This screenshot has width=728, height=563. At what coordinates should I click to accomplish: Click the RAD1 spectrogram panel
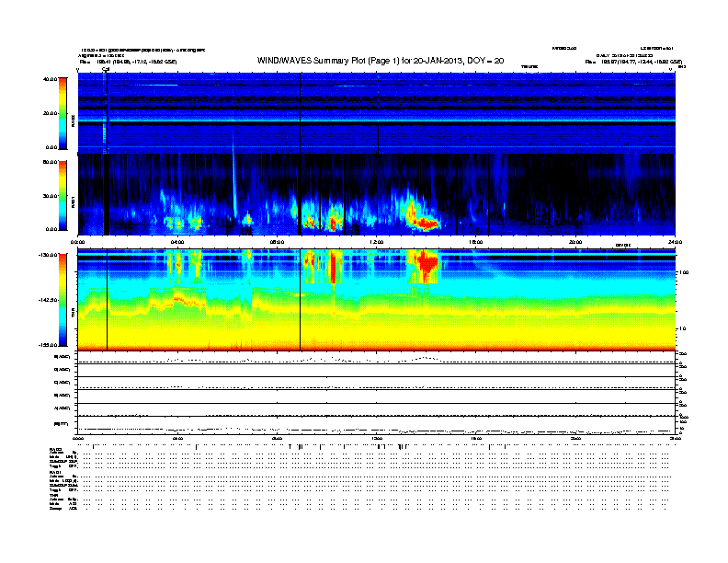pyautogui.click(x=377, y=195)
